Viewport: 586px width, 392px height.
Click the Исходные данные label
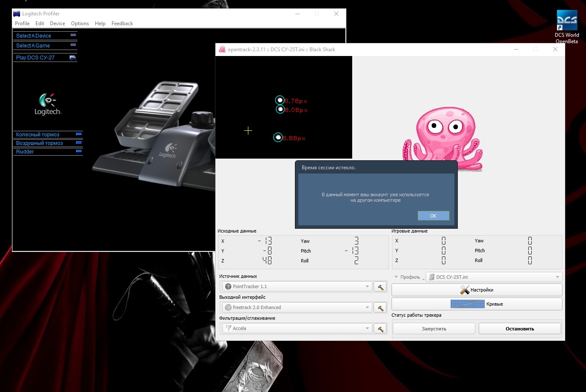[x=237, y=231]
